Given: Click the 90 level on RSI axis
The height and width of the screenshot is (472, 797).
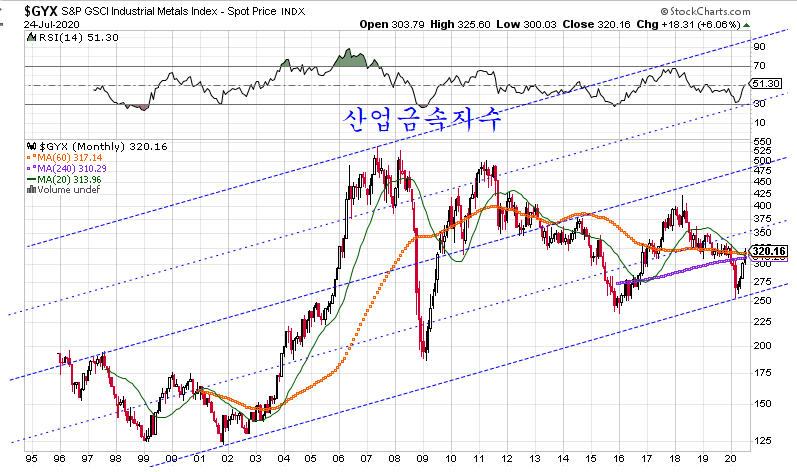Looking at the screenshot, I should pyautogui.click(x=759, y=47).
